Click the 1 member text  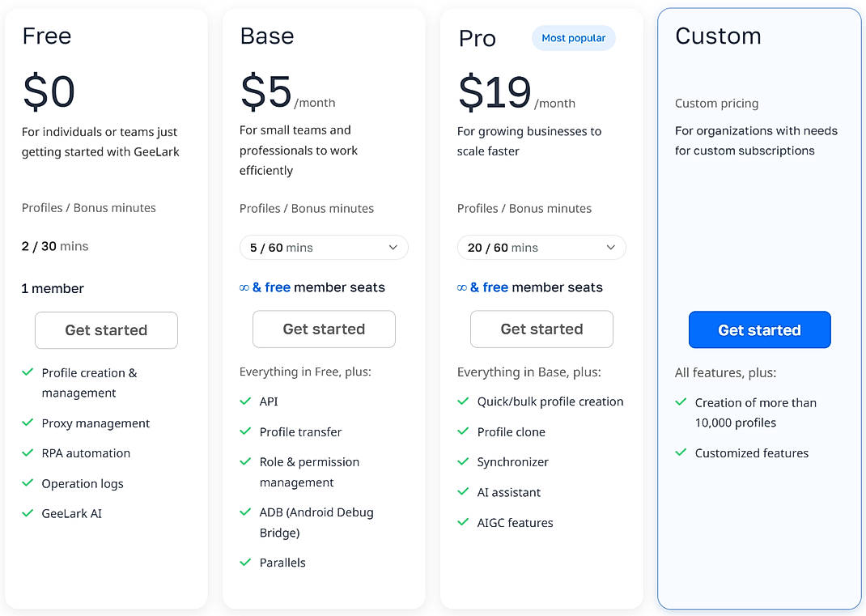53,288
